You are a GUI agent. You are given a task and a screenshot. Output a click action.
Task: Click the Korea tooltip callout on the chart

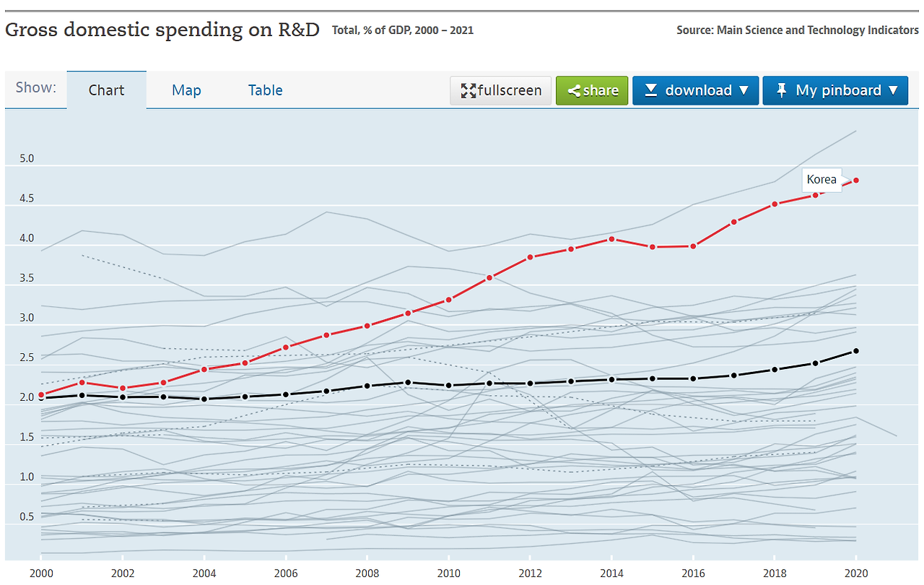click(x=821, y=179)
